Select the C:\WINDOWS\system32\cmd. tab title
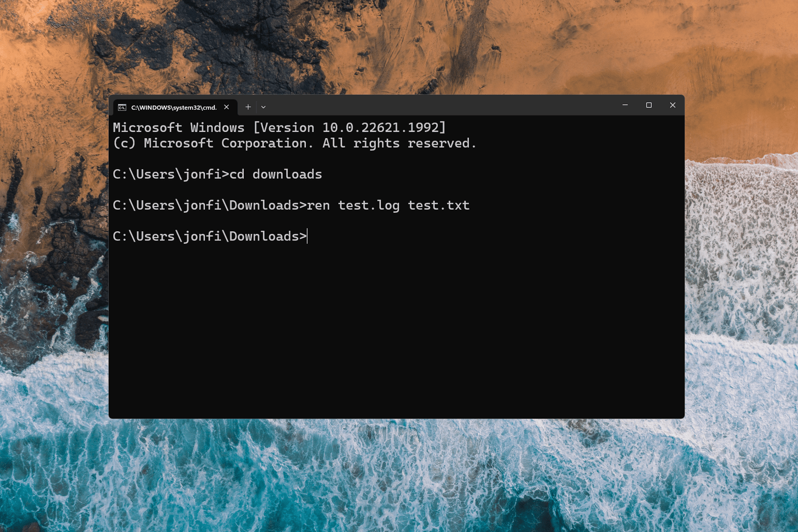Image resolution: width=798 pixels, height=532 pixels. tap(174, 107)
